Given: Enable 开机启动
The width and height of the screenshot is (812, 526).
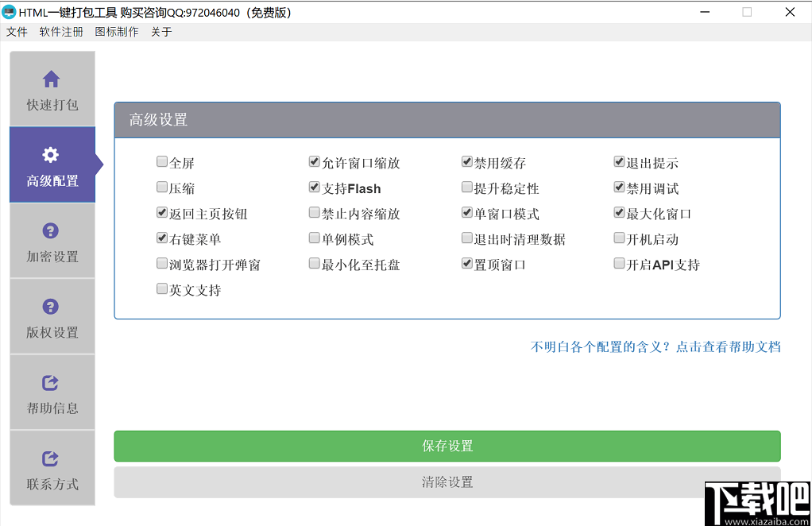Looking at the screenshot, I should click(x=619, y=238).
